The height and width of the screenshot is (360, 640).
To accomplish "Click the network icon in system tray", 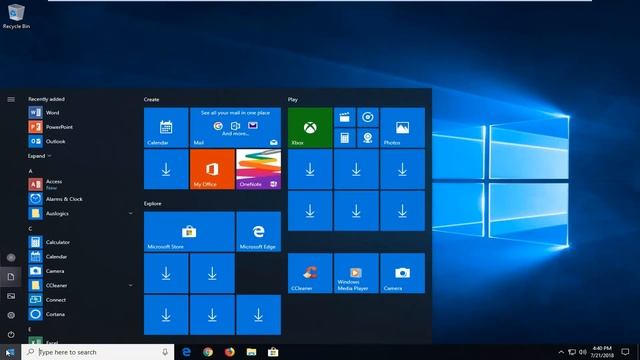I will tap(572, 352).
